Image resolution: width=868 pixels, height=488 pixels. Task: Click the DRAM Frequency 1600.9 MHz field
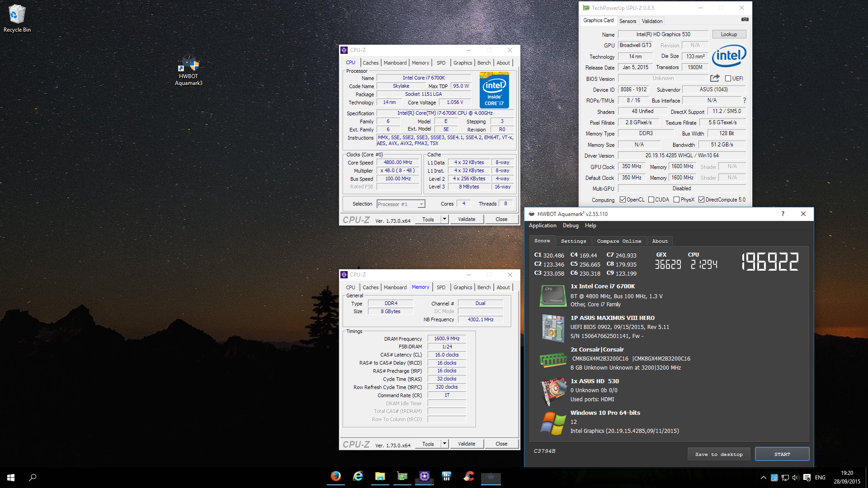(x=447, y=339)
